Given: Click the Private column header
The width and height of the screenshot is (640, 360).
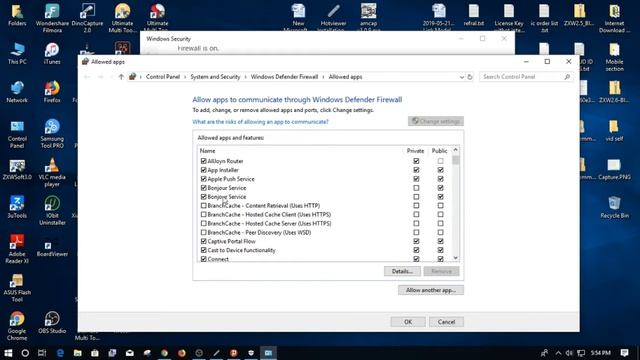Looking at the screenshot, I should (416, 151).
